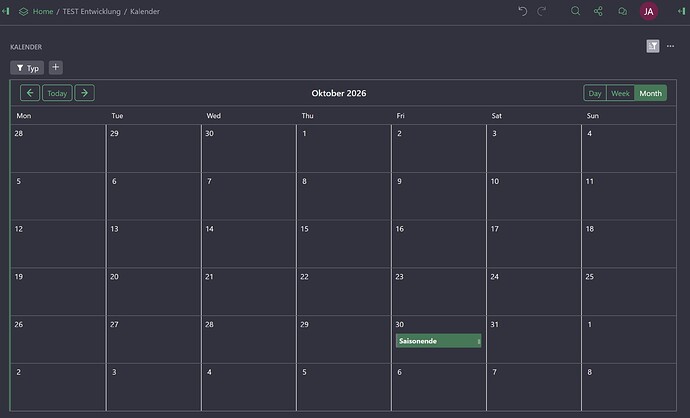The image size is (690, 418).
Task: Select day 9 Friday cell
Action: [439, 196]
